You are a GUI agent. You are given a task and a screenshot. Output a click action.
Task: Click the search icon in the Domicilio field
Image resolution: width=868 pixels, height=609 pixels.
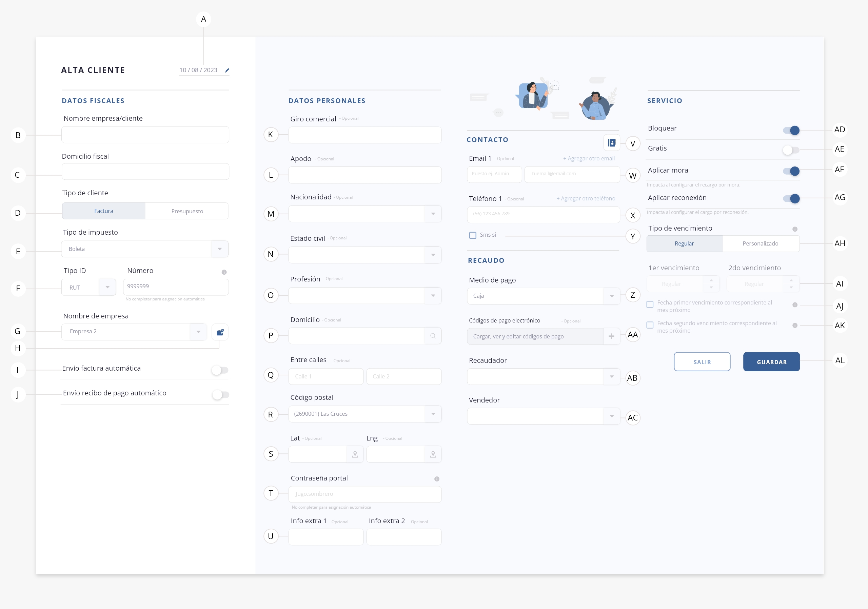433,336
